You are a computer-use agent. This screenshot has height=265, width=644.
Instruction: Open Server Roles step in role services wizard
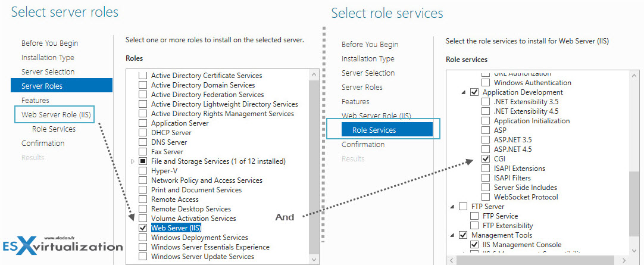[x=362, y=87]
